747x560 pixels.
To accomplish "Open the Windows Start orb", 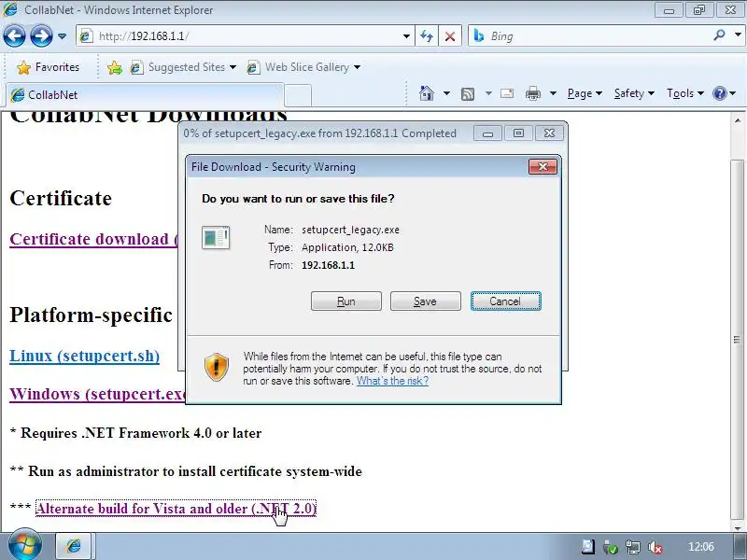I will coord(25,545).
